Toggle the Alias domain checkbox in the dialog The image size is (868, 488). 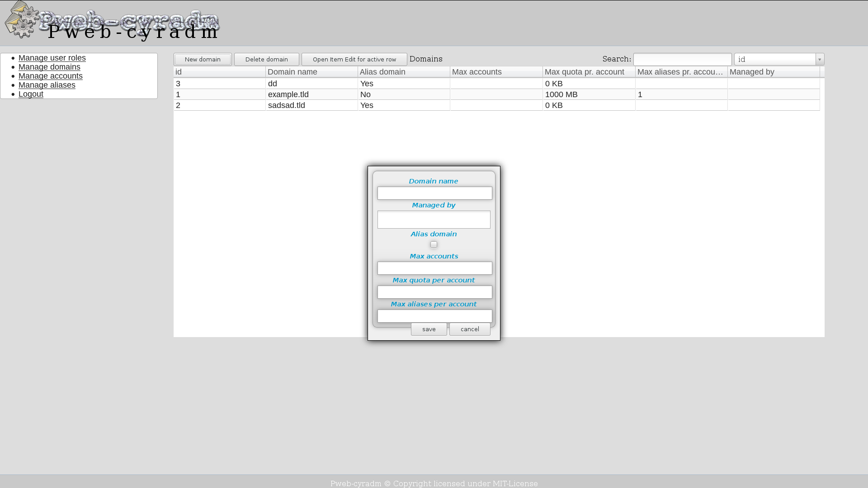[x=434, y=244]
